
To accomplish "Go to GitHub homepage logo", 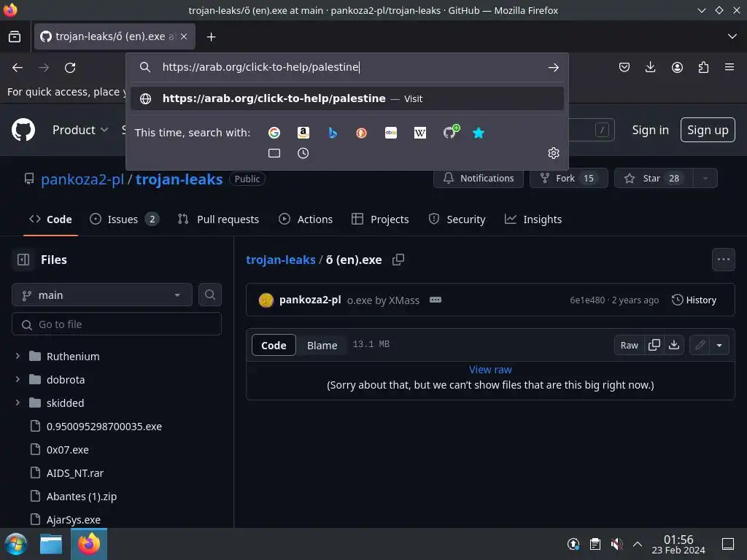I will pos(23,130).
